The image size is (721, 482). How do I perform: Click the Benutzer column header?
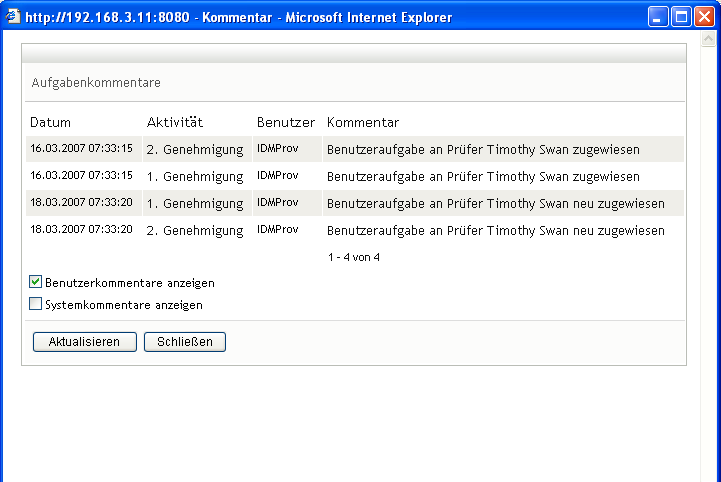coord(286,123)
